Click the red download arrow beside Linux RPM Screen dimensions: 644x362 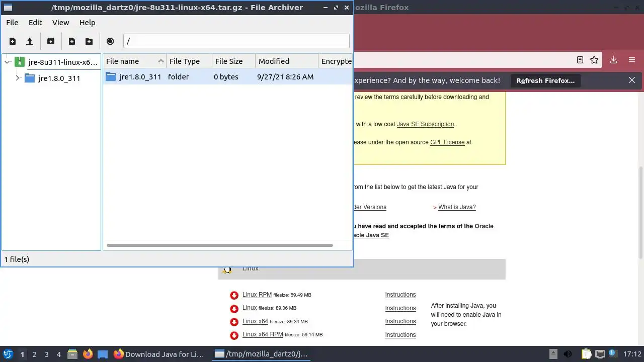(234, 295)
